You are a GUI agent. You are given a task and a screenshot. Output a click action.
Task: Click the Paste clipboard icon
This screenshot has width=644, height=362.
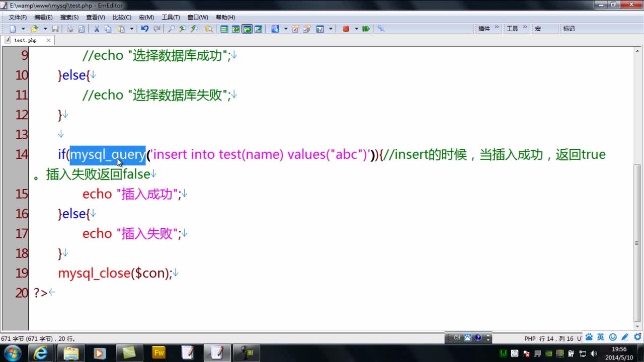(121, 29)
